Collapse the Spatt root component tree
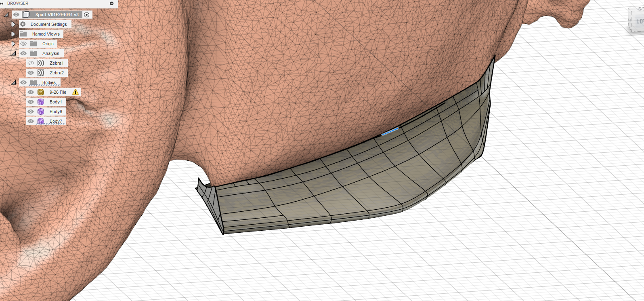Image resolution: width=644 pixels, height=301 pixels. [6, 15]
